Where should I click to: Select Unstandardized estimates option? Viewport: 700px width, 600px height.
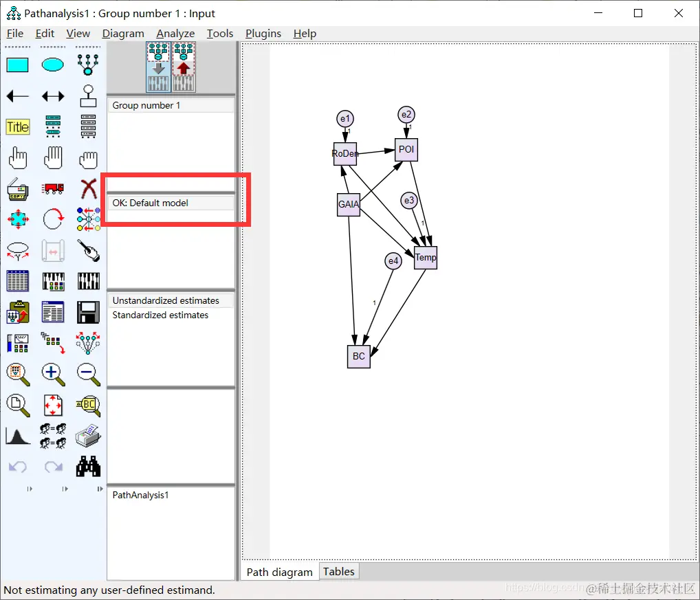click(x=171, y=300)
